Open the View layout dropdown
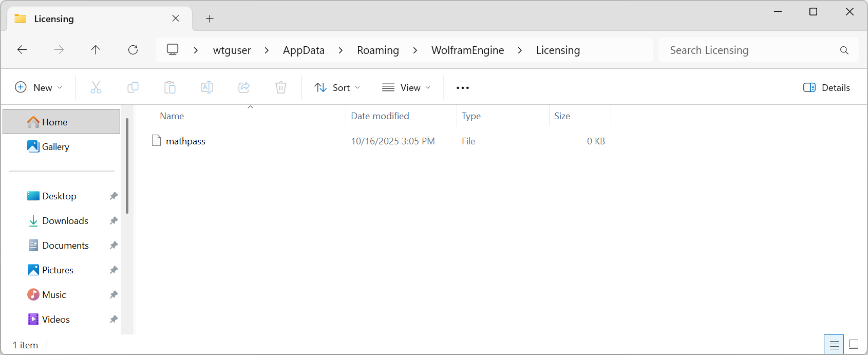 tap(406, 88)
